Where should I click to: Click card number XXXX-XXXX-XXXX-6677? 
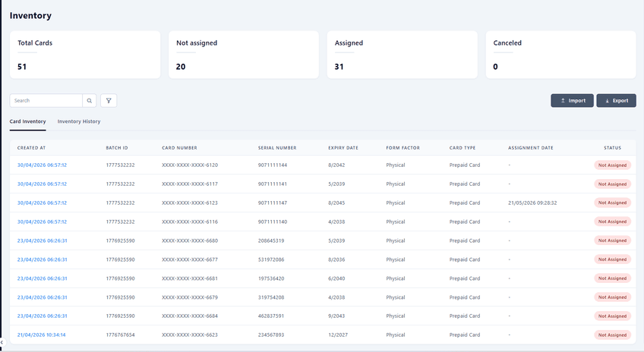[x=190, y=259]
